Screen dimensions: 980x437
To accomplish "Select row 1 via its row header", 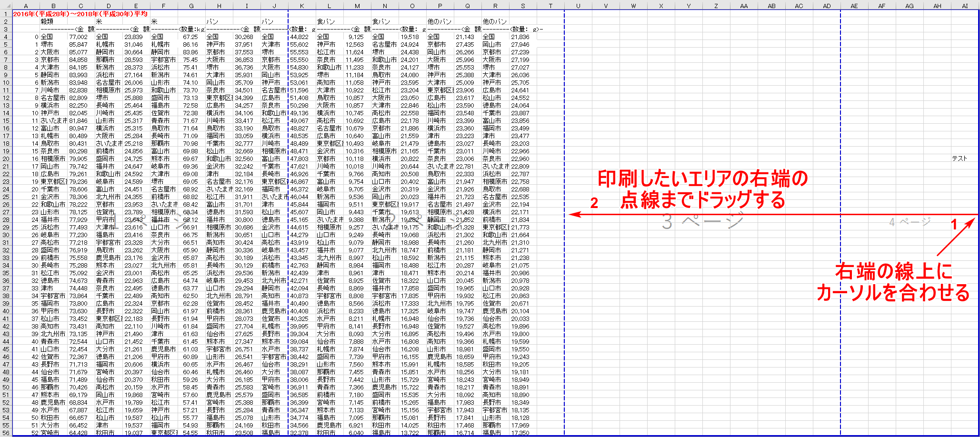I will (6, 14).
